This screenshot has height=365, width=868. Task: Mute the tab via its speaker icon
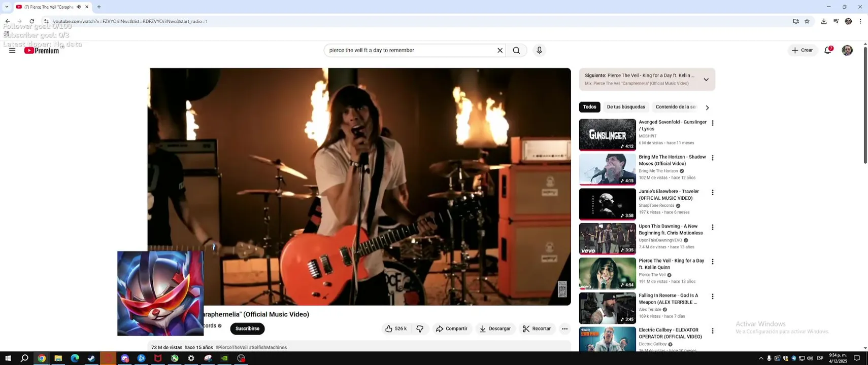[79, 7]
